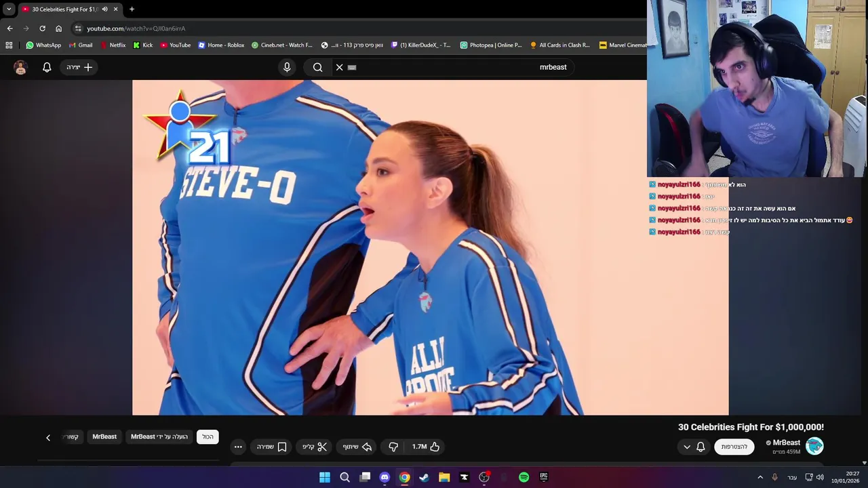The height and width of the screenshot is (488, 868).
Task: Select the white all-videos filter chip
Action: (x=208, y=436)
